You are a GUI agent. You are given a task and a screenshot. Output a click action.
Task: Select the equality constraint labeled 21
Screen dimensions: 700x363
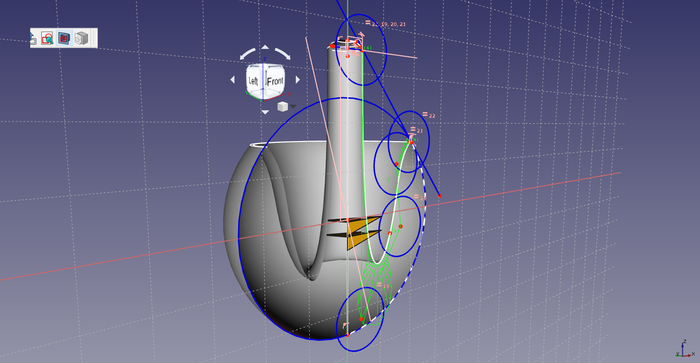point(417,130)
